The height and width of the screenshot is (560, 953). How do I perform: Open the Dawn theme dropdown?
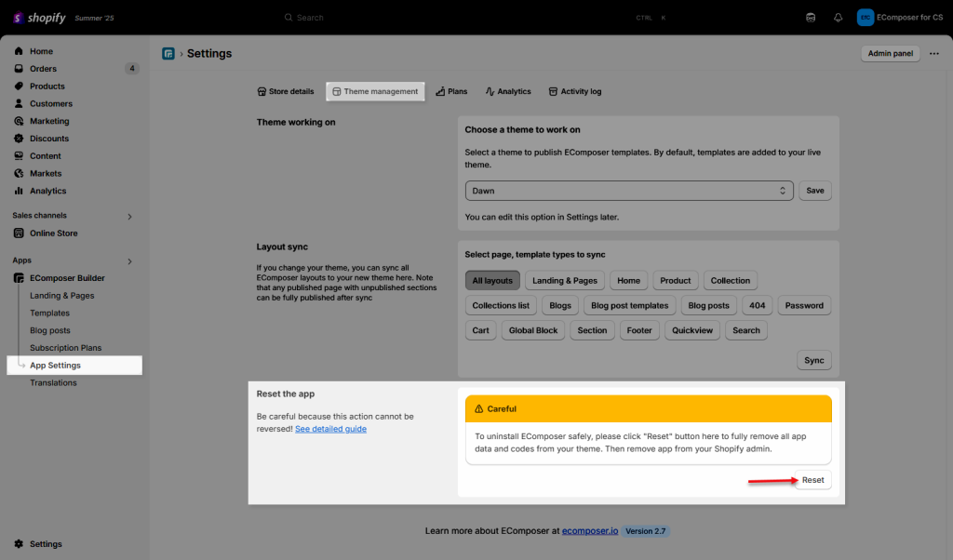pos(629,191)
